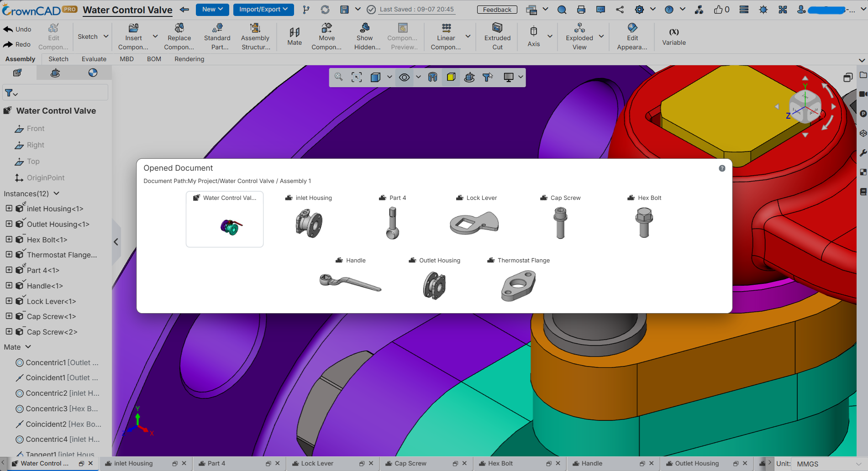
Task: Click the help question mark in Opened Document dialog
Action: (722, 168)
